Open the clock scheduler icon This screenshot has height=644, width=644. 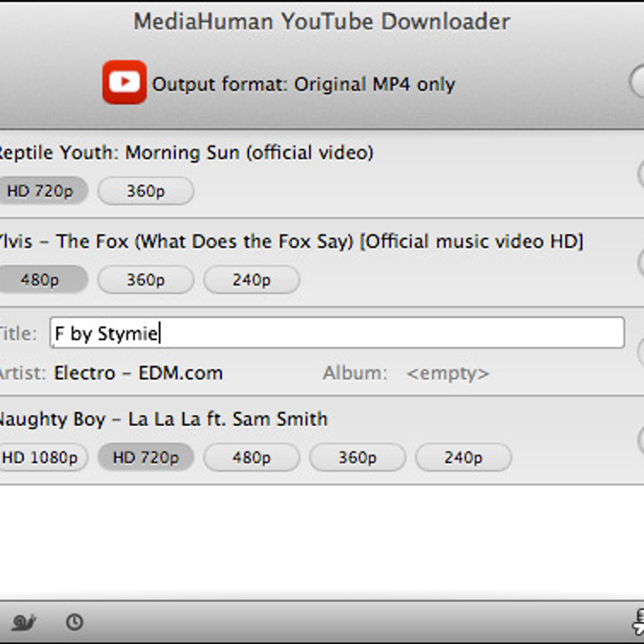click(75, 622)
